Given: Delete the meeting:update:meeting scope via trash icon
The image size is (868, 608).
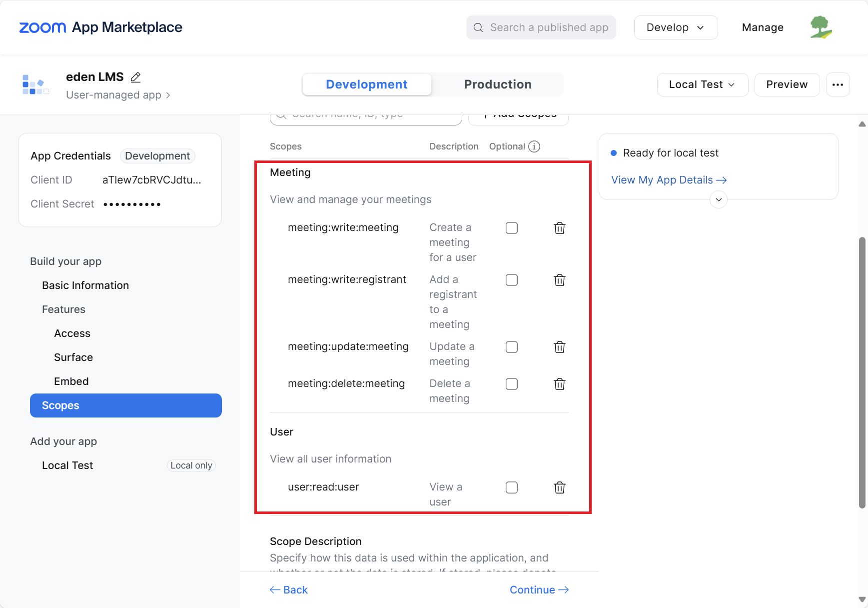Looking at the screenshot, I should [560, 347].
